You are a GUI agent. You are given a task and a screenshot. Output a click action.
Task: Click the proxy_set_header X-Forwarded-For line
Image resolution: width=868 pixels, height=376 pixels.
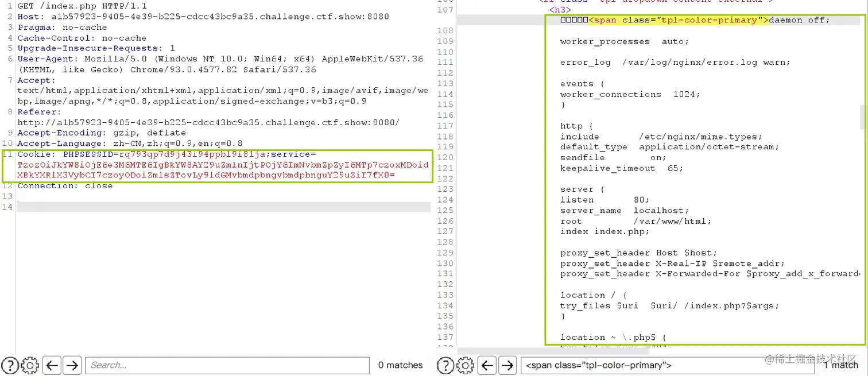click(x=710, y=274)
